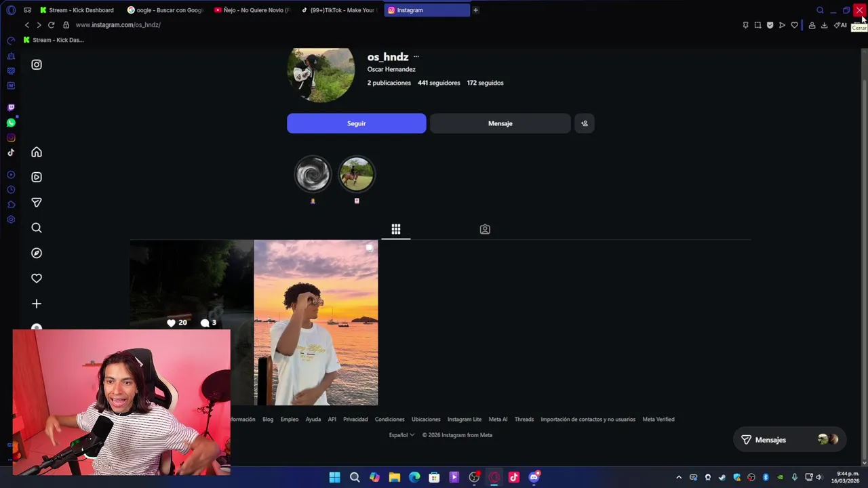868x488 pixels.
Task: Go back with browser back arrow
Action: 27,25
